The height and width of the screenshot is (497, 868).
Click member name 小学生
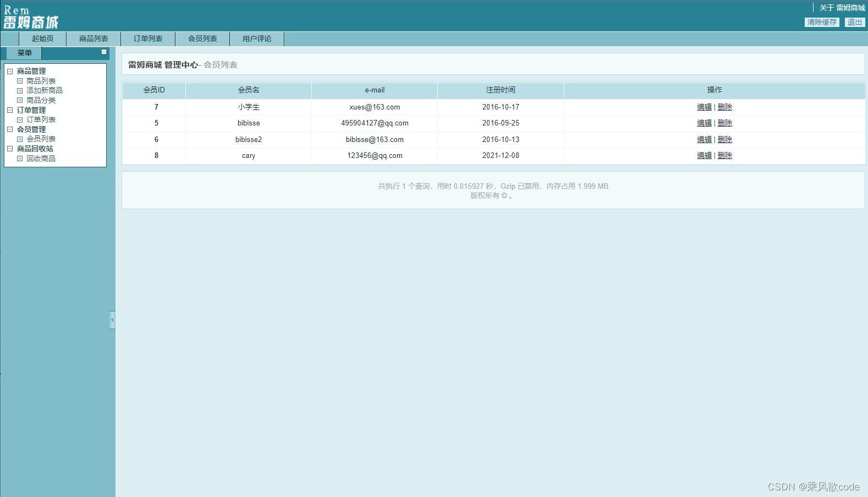249,107
